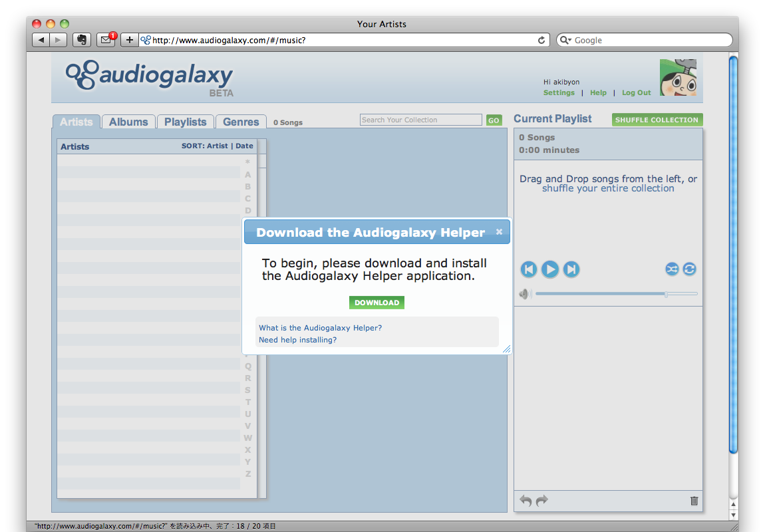Click the scrollbar down arrow
The width and height of the screenshot is (765, 532).
click(x=733, y=515)
